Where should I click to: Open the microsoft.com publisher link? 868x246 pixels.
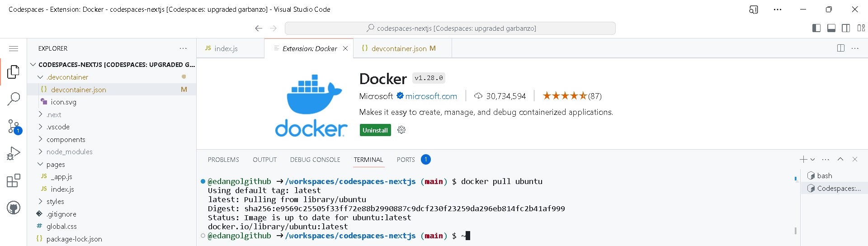(431, 96)
